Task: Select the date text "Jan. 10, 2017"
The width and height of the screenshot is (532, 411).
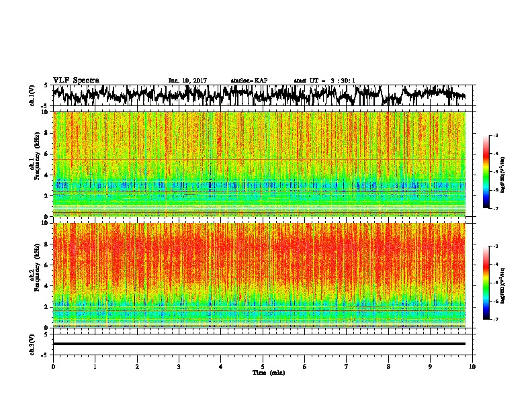Action: [187, 81]
